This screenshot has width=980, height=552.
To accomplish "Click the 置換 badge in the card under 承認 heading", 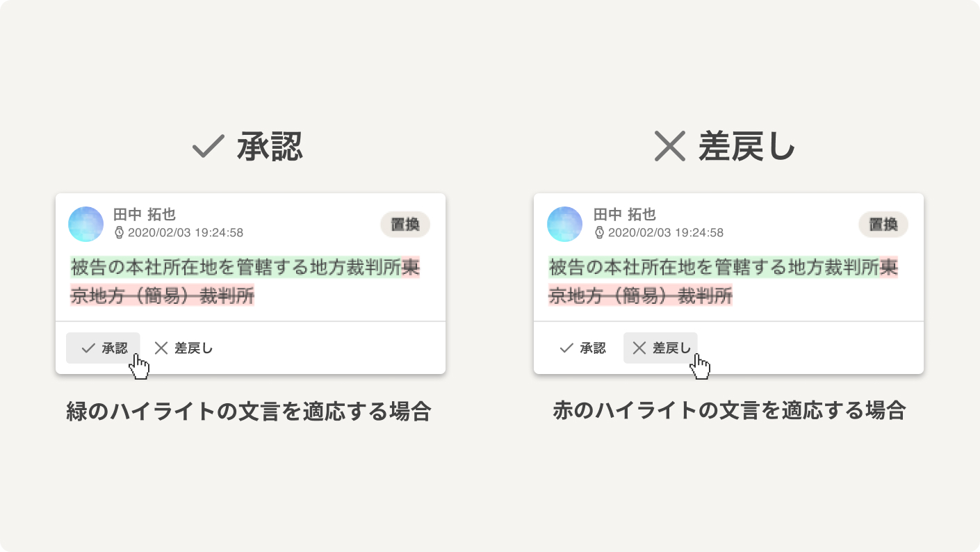I will point(405,225).
